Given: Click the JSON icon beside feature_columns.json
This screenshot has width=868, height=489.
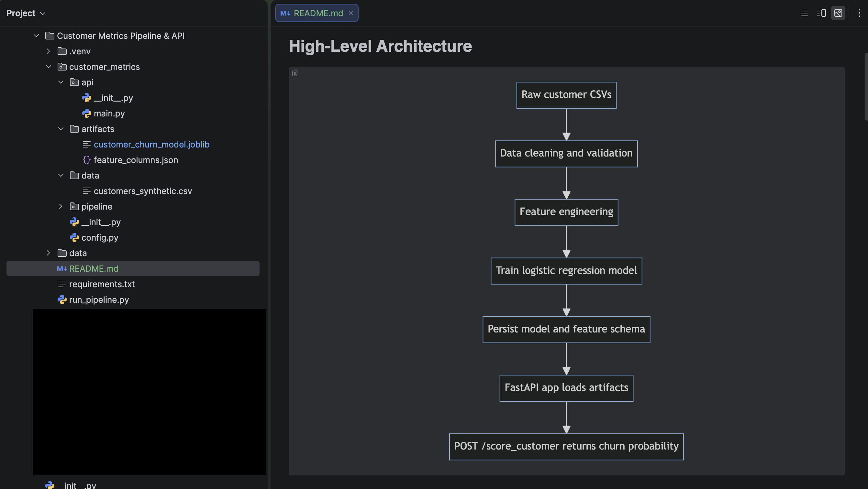Looking at the screenshot, I should (x=87, y=160).
